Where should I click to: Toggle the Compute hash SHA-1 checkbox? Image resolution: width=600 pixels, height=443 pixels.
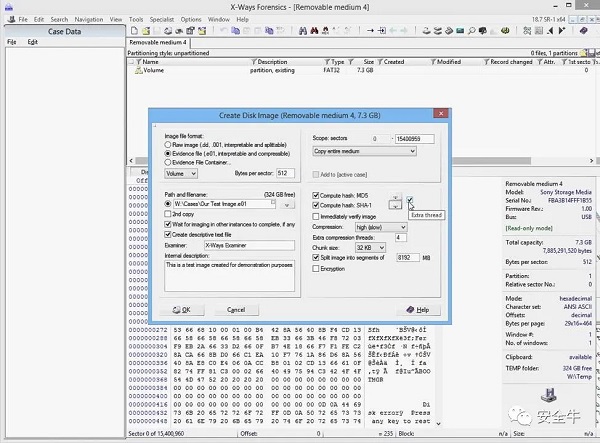tap(316, 205)
